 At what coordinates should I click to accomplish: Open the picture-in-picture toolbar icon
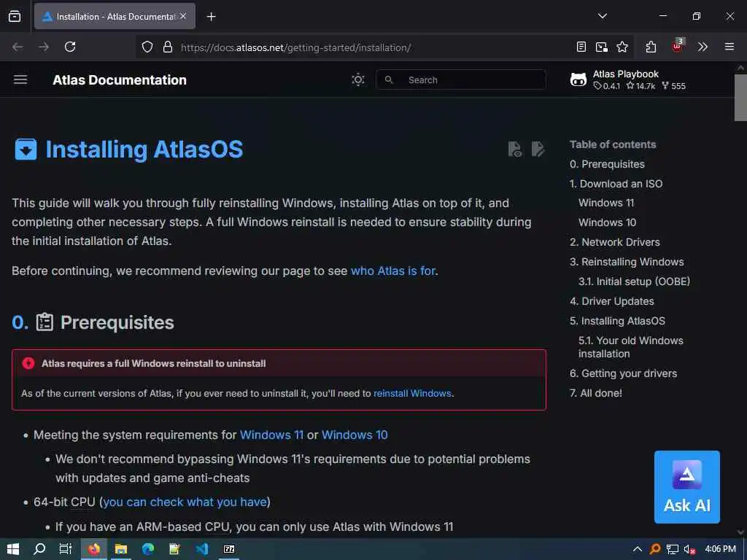click(602, 47)
